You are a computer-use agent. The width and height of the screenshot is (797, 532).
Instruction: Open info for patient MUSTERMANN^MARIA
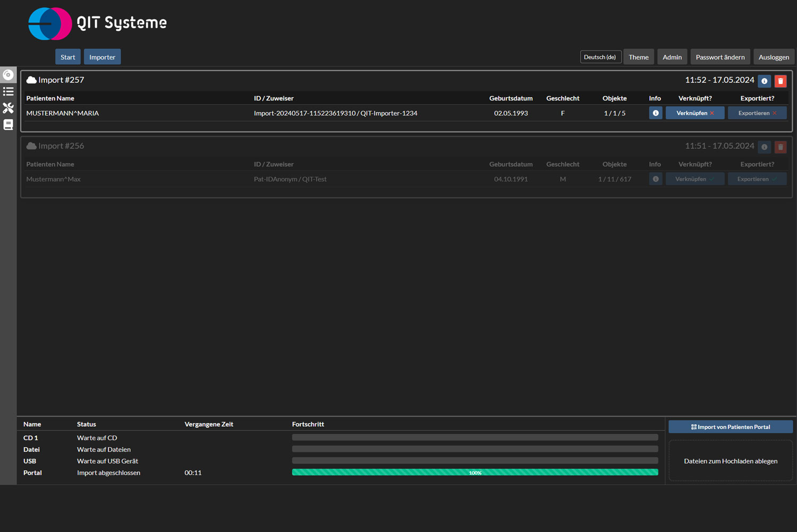click(x=655, y=113)
